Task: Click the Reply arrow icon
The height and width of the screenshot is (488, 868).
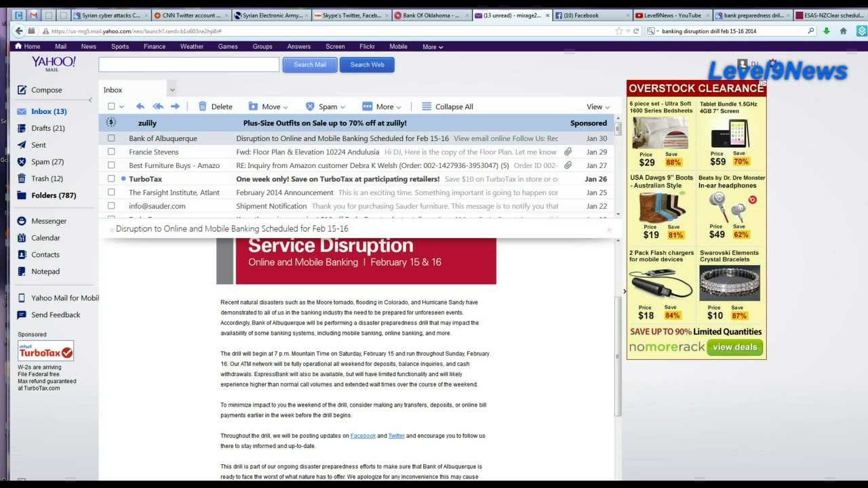Action: (x=140, y=106)
